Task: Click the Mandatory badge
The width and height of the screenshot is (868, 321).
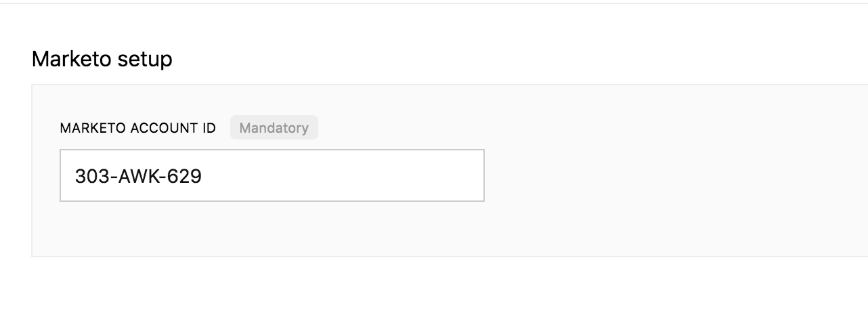Action: (x=274, y=127)
